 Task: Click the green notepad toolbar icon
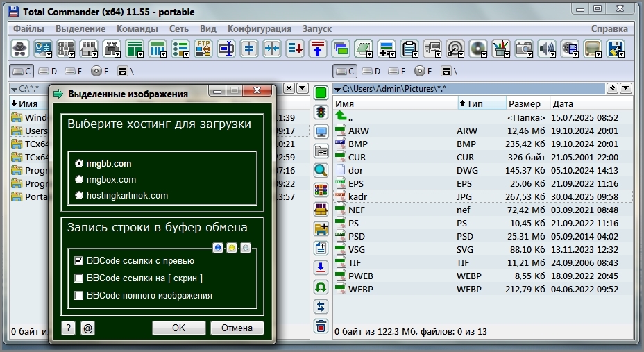(362, 49)
